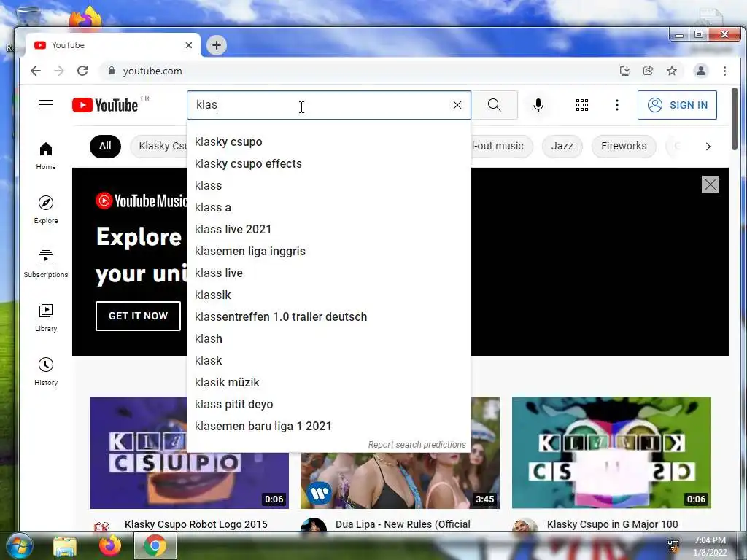Select the Fireworks filter chip
The height and width of the screenshot is (560, 747).
pos(624,146)
